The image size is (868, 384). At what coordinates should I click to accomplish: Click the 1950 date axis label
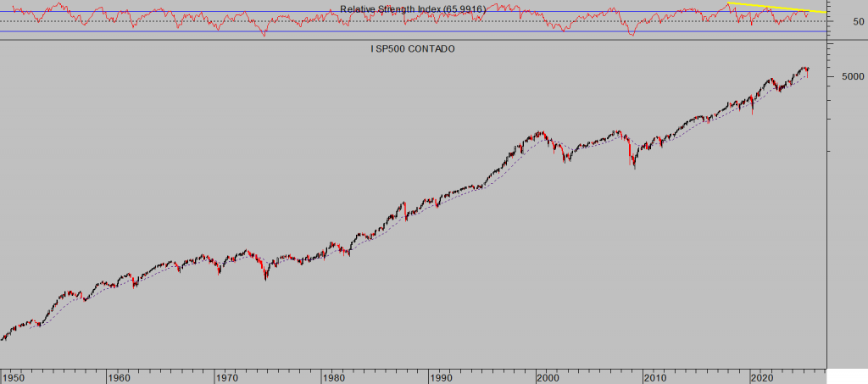click(x=15, y=378)
